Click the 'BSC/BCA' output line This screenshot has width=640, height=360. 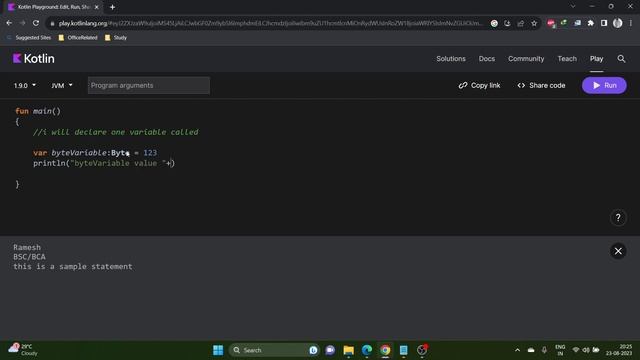click(x=29, y=257)
